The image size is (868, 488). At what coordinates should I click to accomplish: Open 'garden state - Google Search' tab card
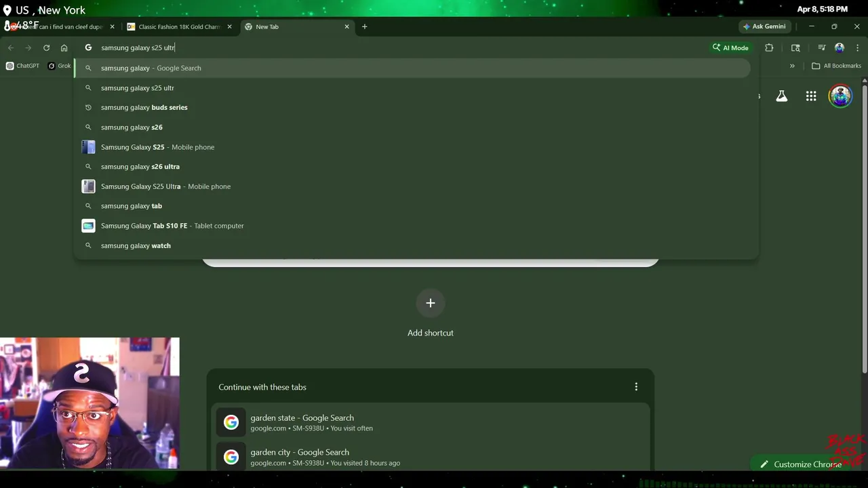click(x=430, y=422)
